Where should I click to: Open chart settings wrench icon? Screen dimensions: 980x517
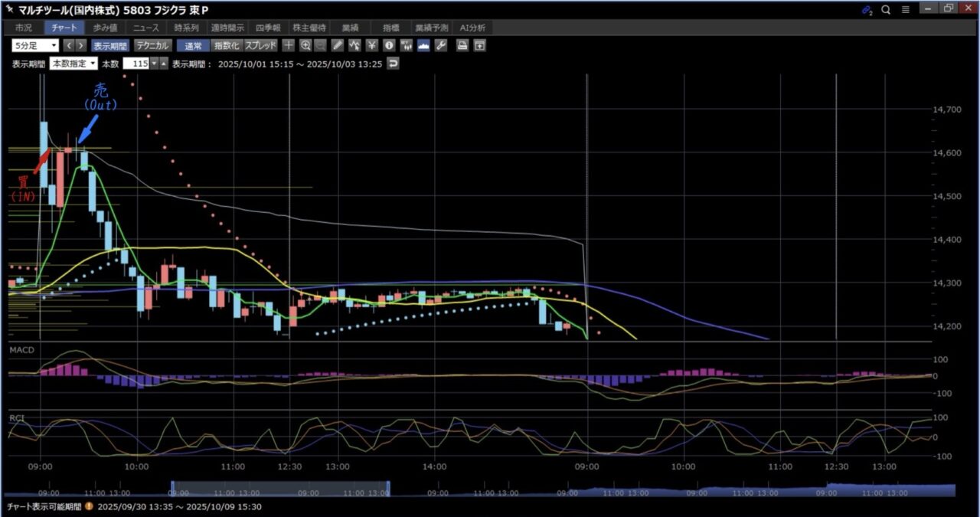pos(440,46)
